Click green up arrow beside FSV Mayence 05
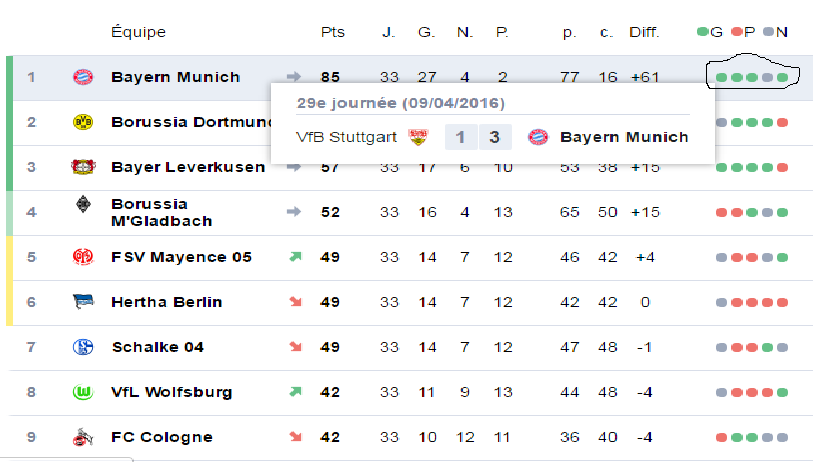Viewport: 819px width, 462px height. (x=295, y=257)
